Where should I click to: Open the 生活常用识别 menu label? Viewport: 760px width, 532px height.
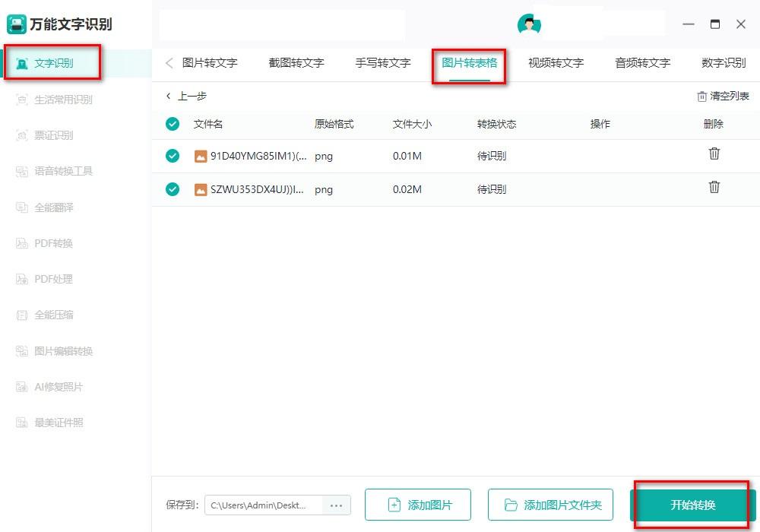coord(63,100)
